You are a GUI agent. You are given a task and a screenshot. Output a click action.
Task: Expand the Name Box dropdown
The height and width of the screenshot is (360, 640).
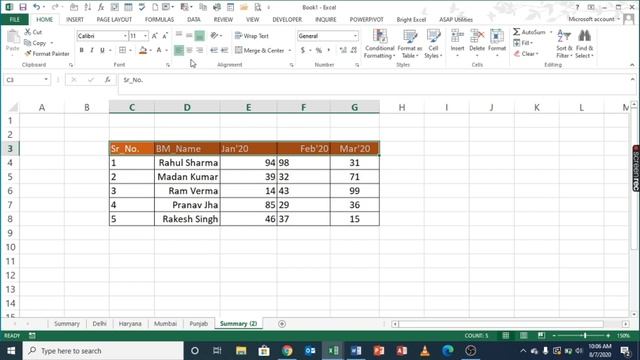[x=46, y=80]
